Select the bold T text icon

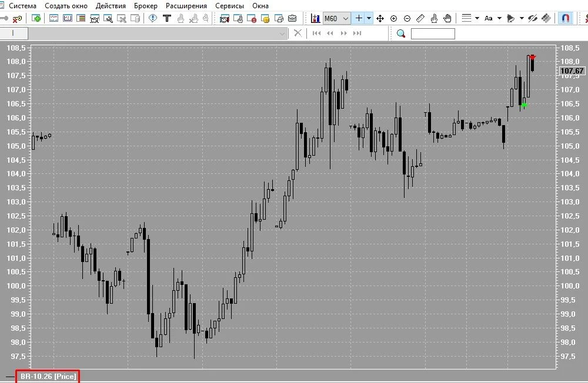coord(167,18)
